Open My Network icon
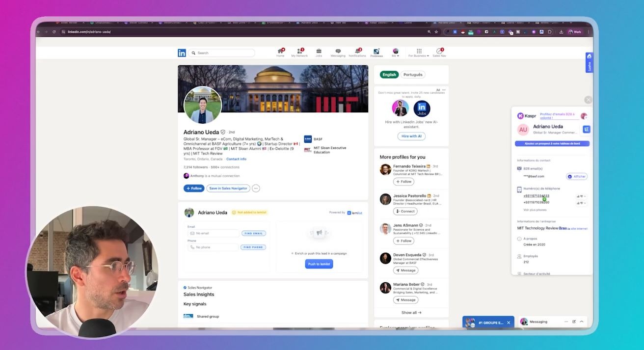 coord(299,53)
